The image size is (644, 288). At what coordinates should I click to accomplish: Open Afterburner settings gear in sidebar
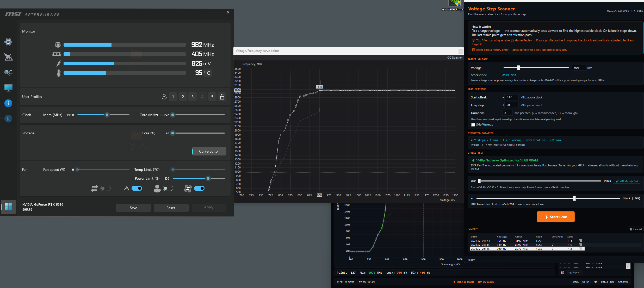pos(8,42)
